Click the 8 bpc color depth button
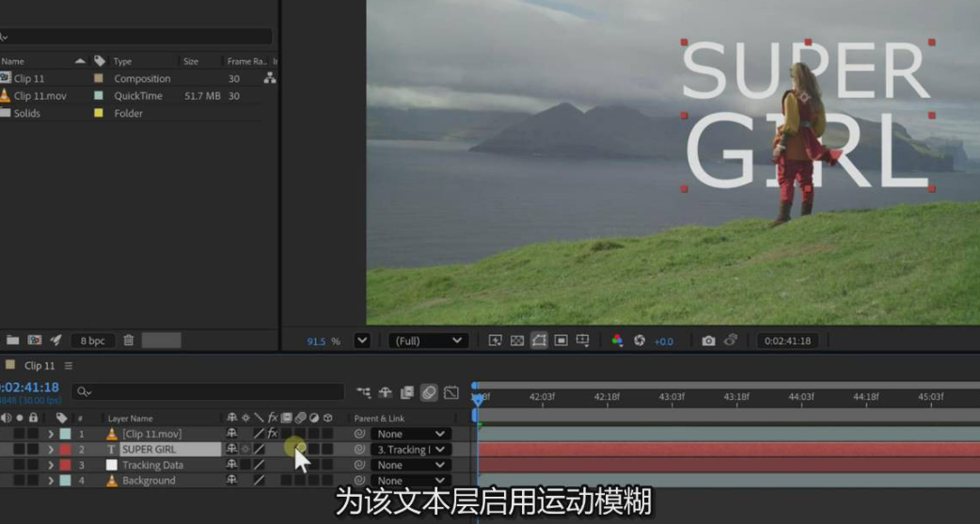Screen dimensions: 980x524 (92, 341)
